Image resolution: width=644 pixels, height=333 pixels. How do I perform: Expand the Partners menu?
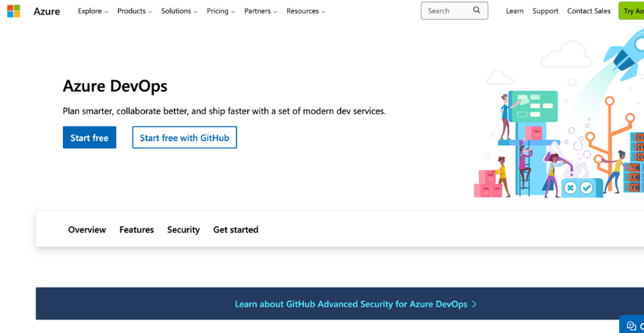coord(261,11)
